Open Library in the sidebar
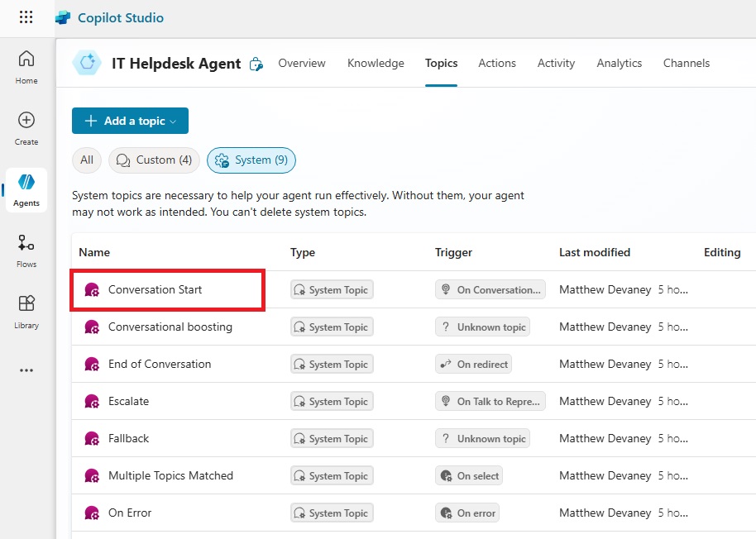Screen dimensions: 756x539 pyautogui.click(x=26, y=312)
